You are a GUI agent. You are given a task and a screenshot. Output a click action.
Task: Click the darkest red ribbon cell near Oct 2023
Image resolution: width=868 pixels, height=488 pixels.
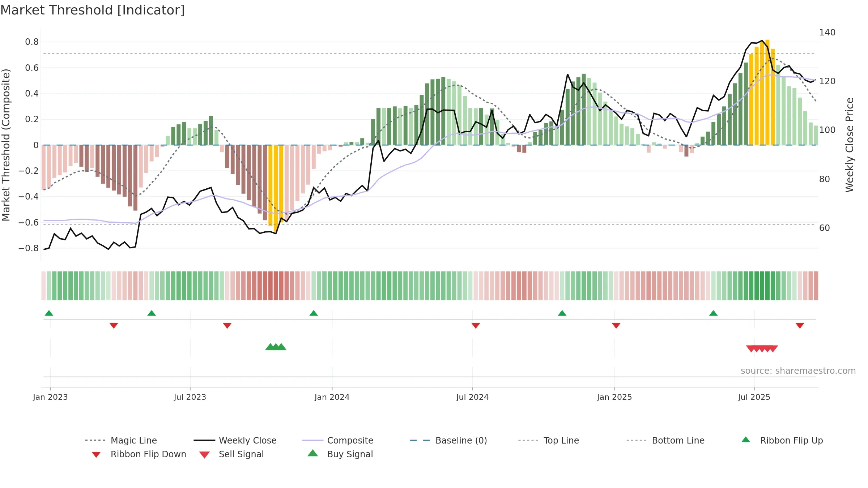pos(276,286)
